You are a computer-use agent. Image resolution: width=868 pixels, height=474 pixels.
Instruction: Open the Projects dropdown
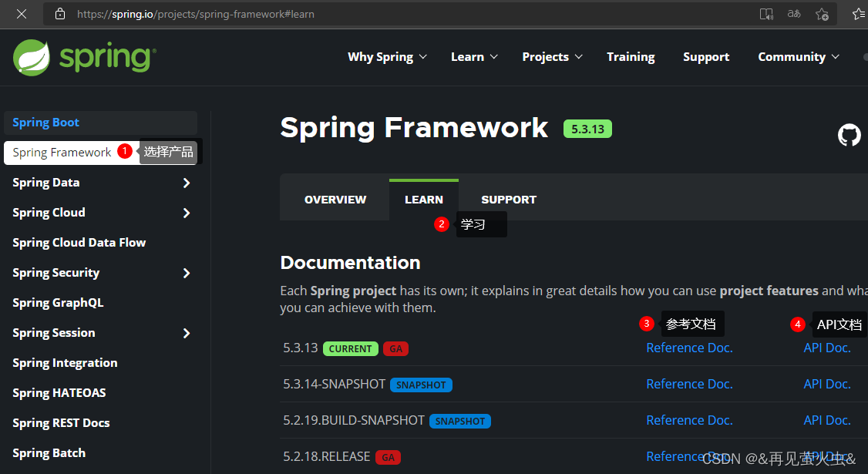(552, 56)
